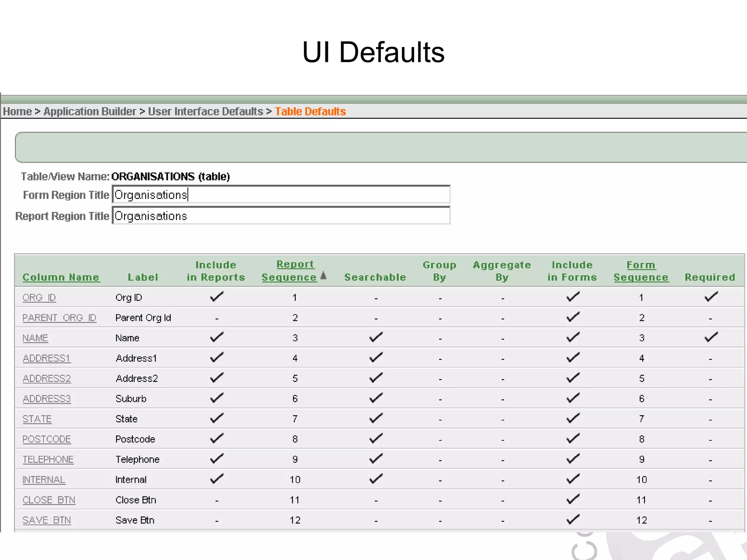Open the CLOSE_BTN column link
The width and height of the screenshot is (747, 560).
click(x=49, y=500)
